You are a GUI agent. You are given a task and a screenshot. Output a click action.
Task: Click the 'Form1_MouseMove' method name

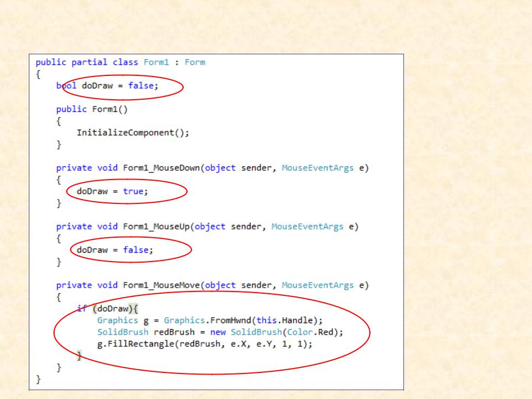click(x=161, y=285)
